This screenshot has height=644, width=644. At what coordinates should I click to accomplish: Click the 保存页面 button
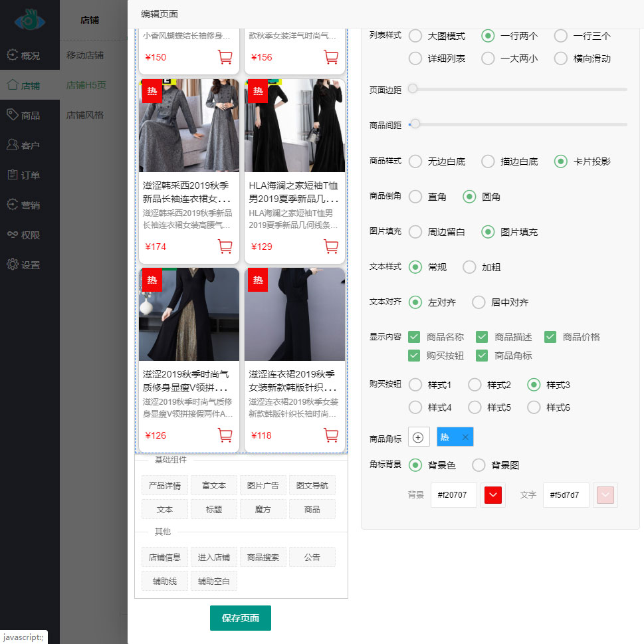(x=240, y=618)
